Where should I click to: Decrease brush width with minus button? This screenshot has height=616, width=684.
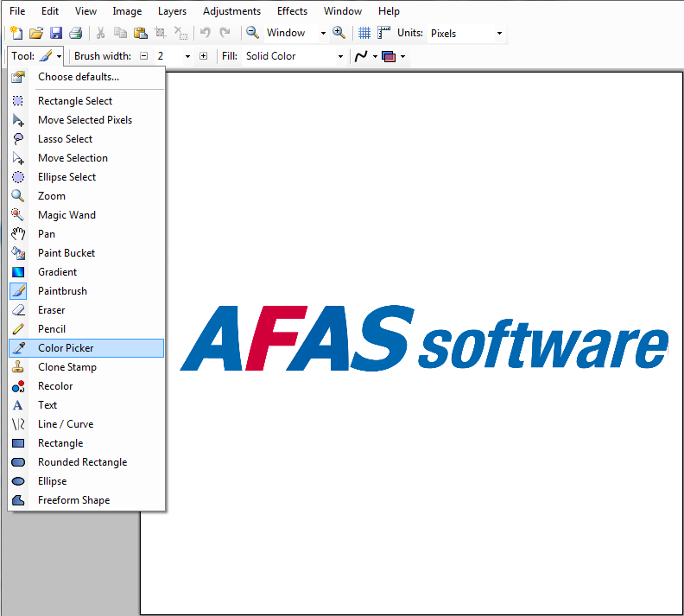[x=144, y=56]
